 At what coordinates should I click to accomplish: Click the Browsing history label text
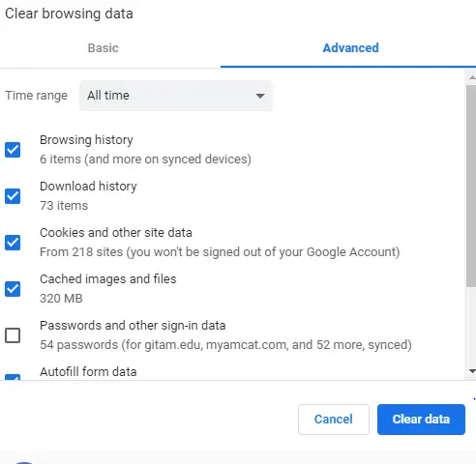pos(86,140)
